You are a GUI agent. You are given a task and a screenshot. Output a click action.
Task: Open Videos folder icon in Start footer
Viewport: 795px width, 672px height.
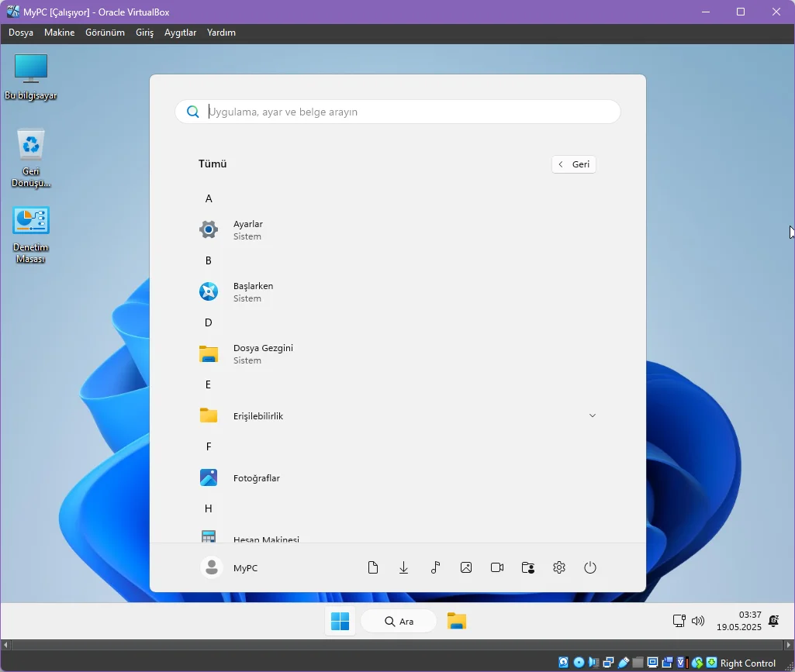[497, 567]
